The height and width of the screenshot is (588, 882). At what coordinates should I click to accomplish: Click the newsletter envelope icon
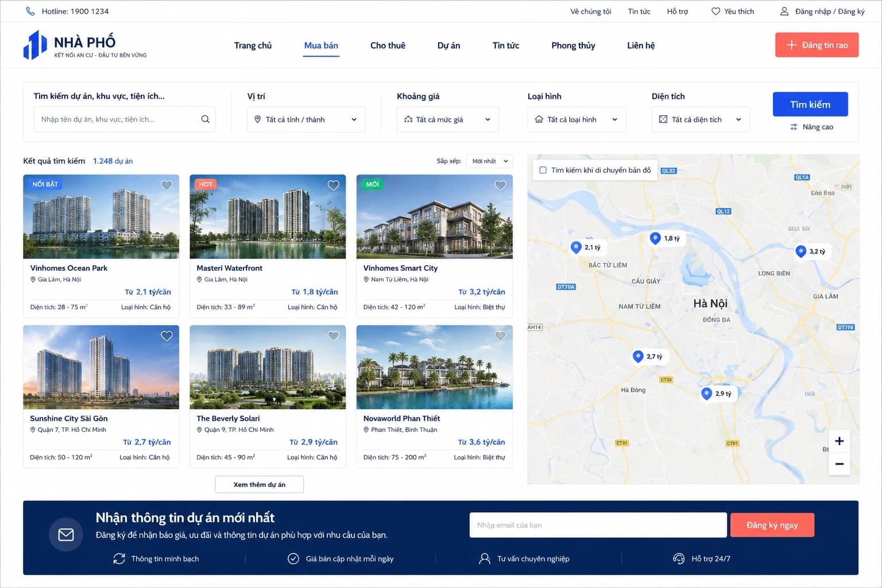[66, 535]
